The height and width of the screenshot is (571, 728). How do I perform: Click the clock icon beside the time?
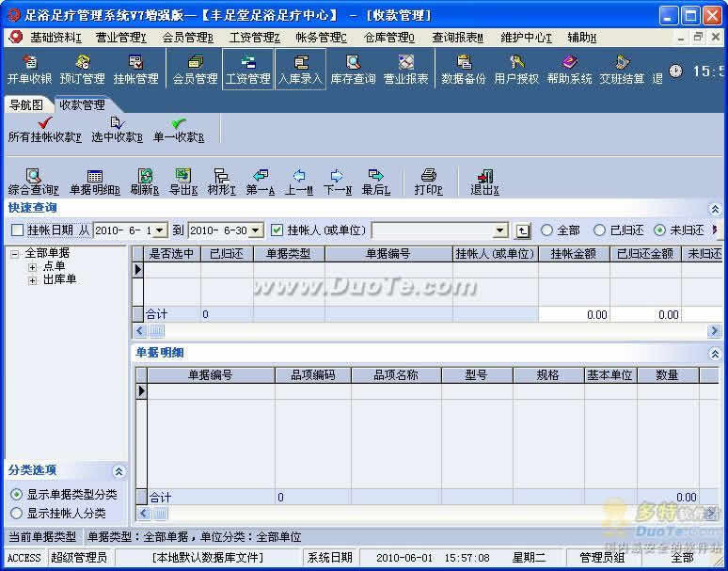point(675,71)
